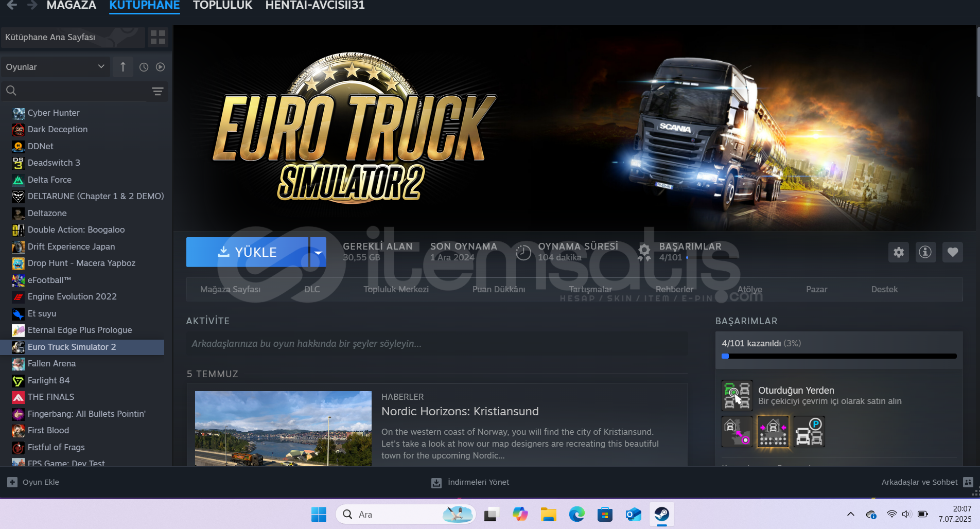The image size is (980, 529).
Task: Open Arkadaşlar ve Sohbet friends icon
Action: 968,482
